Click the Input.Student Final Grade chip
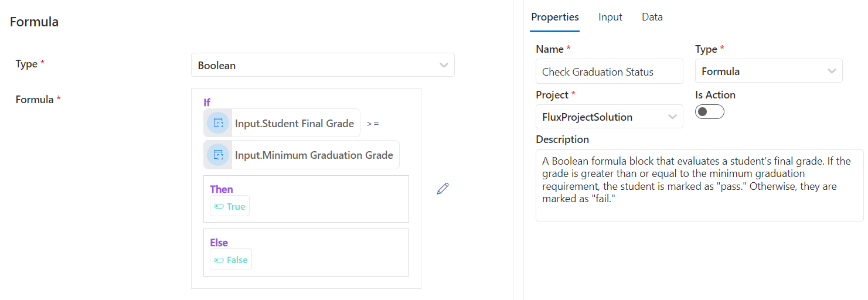868x300 pixels. [x=294, y=123]
